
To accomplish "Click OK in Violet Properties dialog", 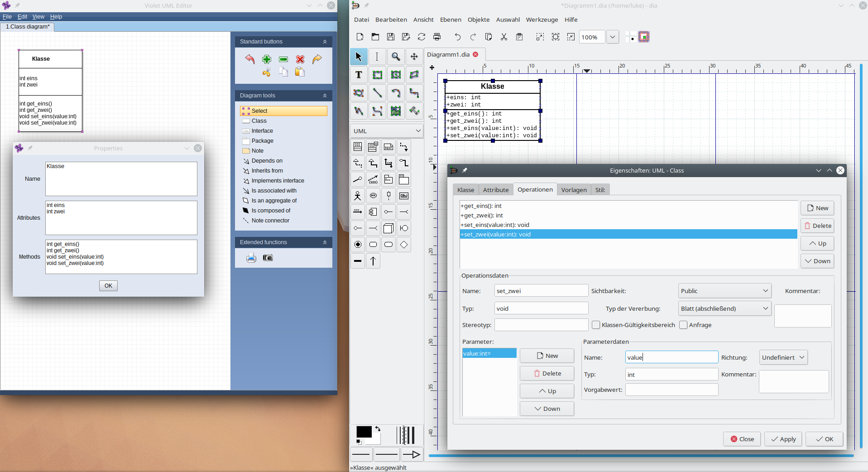I will point(108,286).
